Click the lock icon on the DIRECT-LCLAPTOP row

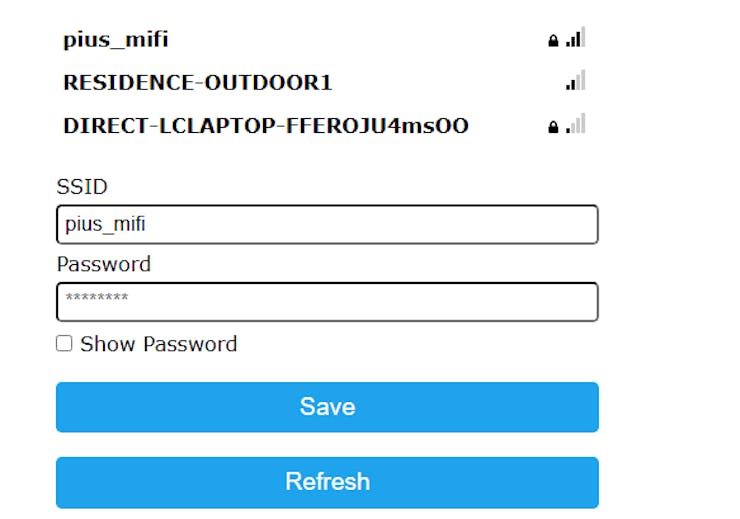[x=552, y=127]
